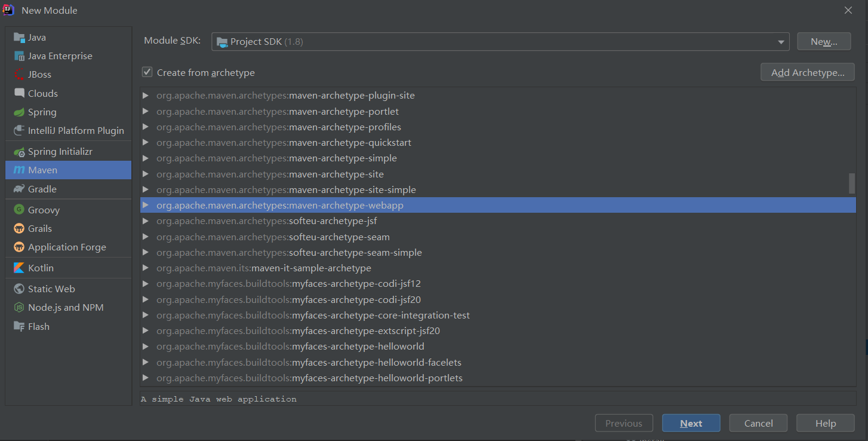Click the Cancel button
Screen dimensions: 868x441
point(759,423)
